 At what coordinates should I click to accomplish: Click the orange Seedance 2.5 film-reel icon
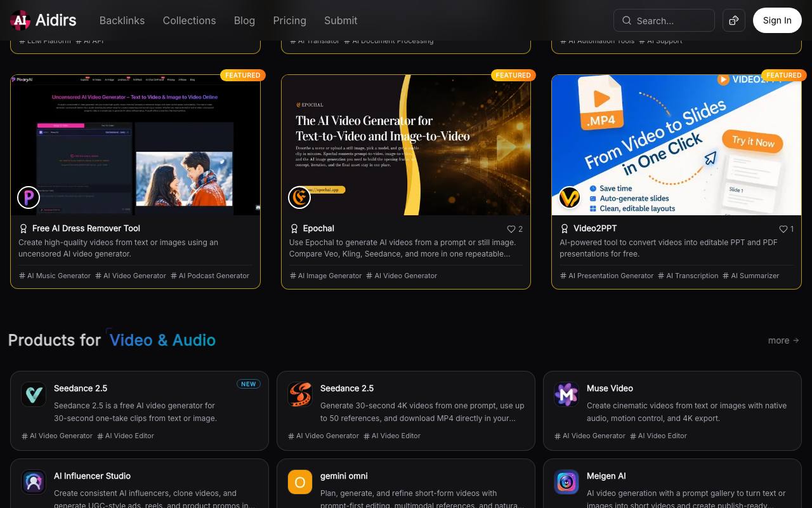300,394
